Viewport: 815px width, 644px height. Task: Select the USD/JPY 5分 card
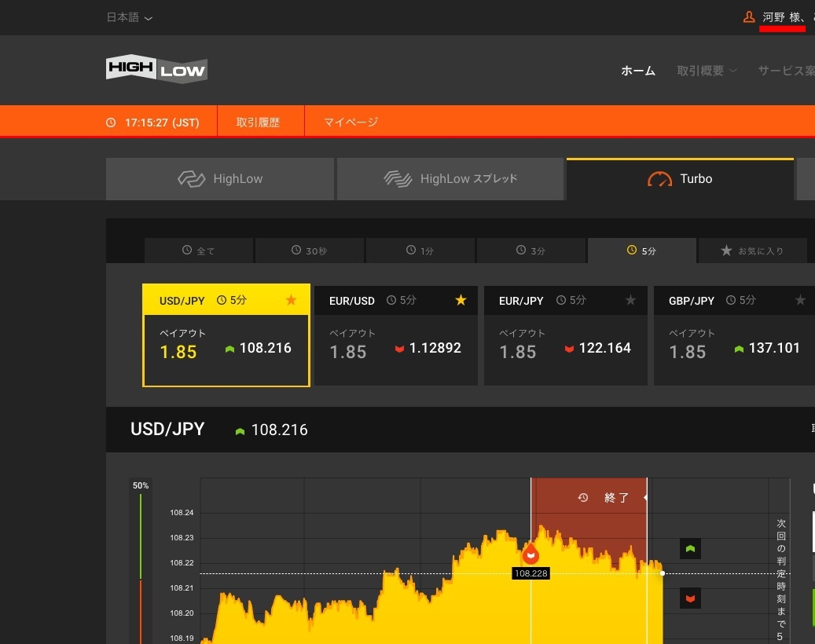click(x=226, y=335)
